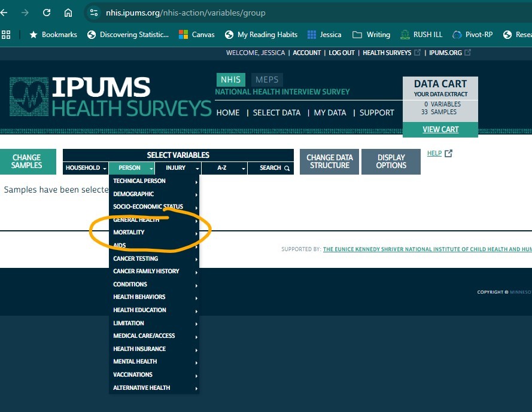Select VACCINATIONS from the PERSON menu

coord(154,375)
